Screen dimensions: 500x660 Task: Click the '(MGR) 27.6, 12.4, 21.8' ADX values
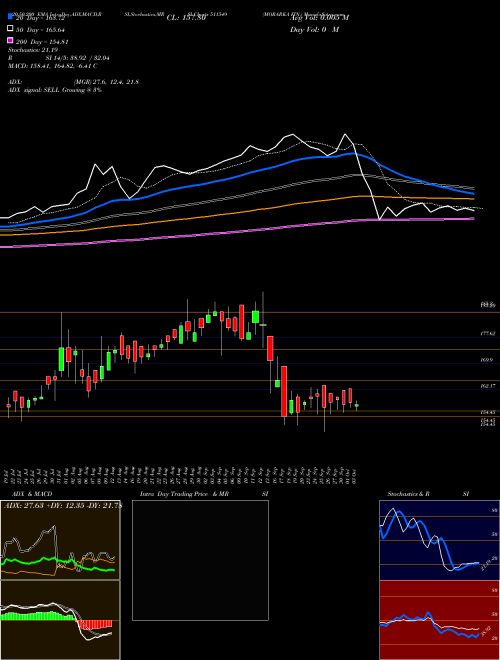pos(106,82)
